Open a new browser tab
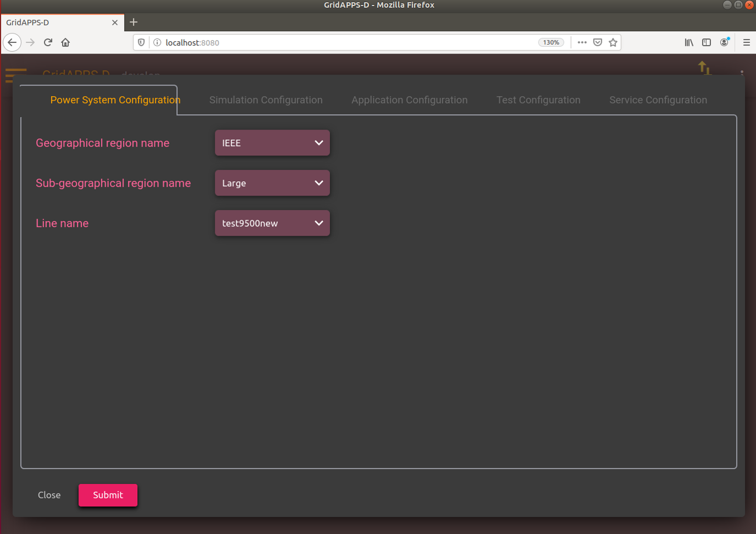Viewport: 756px width, 534px height. coord(133,23)
